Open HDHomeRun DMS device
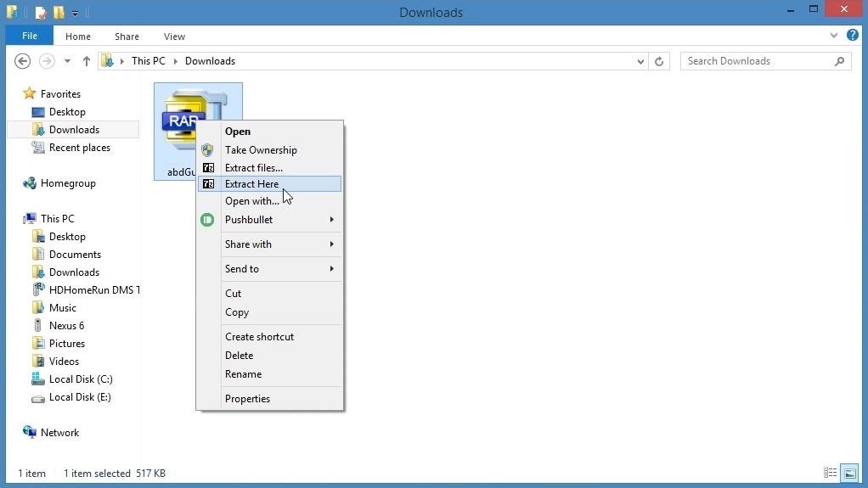 (94, 290)
